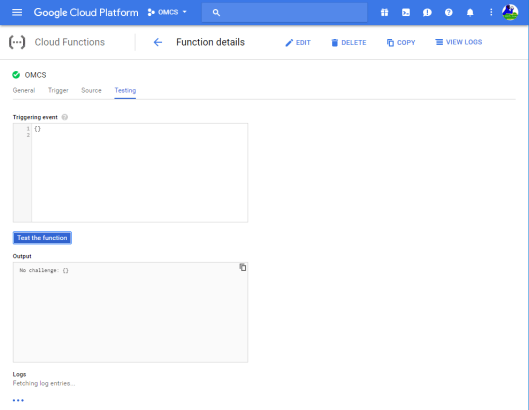The width and height of the screenshot is (529, 410).
Task: Switch to the Trigger tab
Action: click(58, 90)
